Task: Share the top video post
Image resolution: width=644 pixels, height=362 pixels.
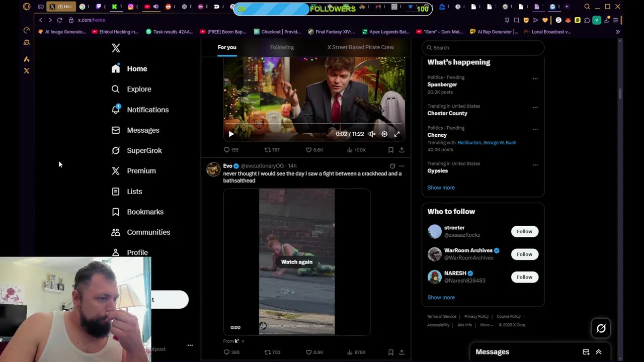Action: [x=401, y=150]
